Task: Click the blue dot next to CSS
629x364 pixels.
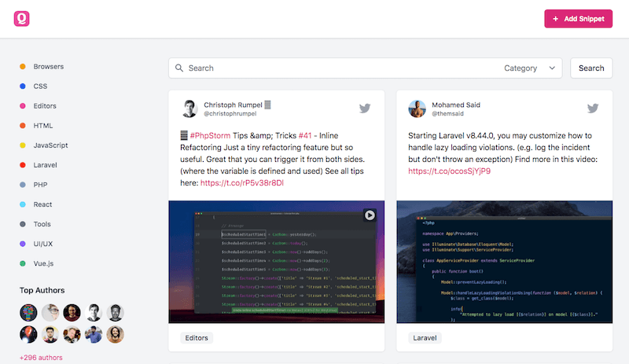Action: pos(23,86)
